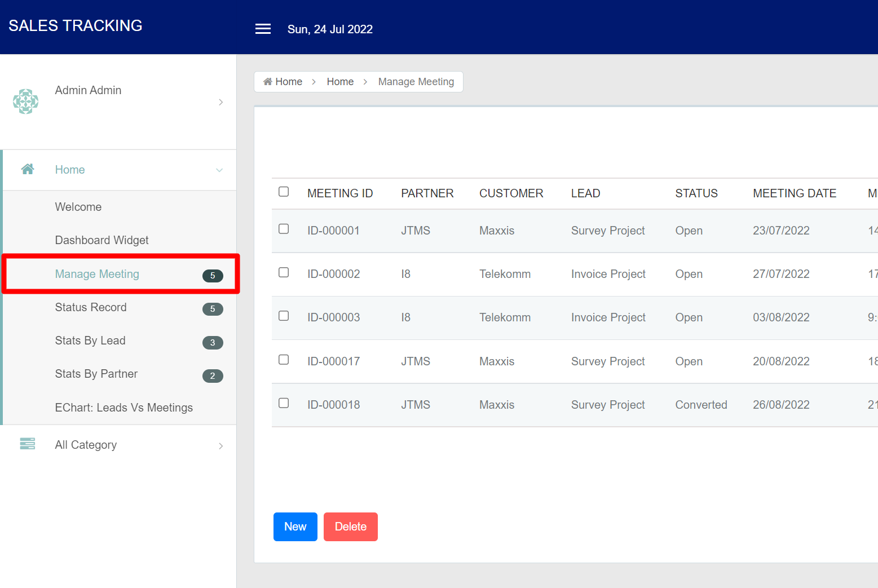
Task: Click the Admin Admin avatar icon
Action: (26, 101)
